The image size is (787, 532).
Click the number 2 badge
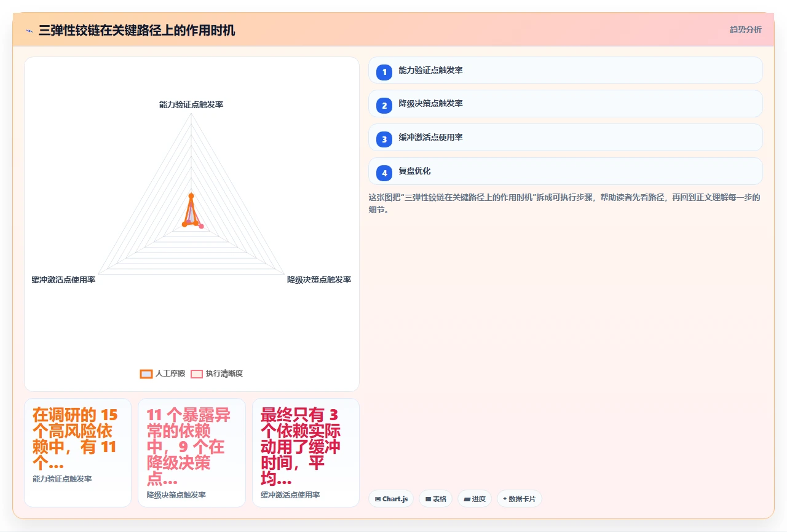tap(384, 106)
